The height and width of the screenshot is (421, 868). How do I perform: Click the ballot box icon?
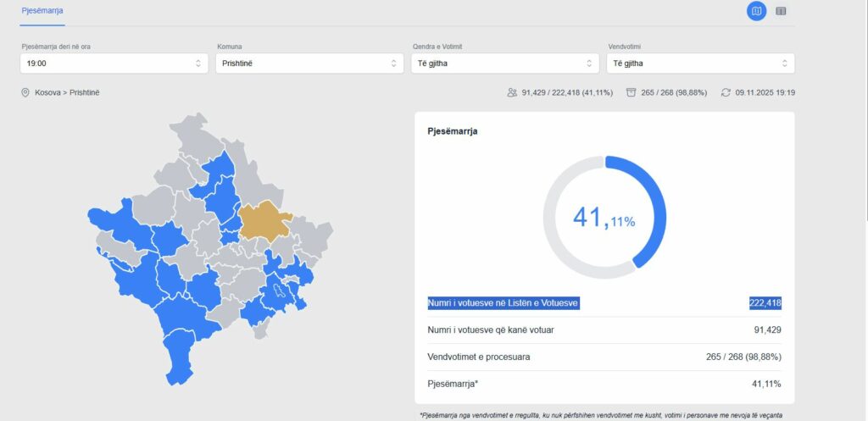pos(631,92)
